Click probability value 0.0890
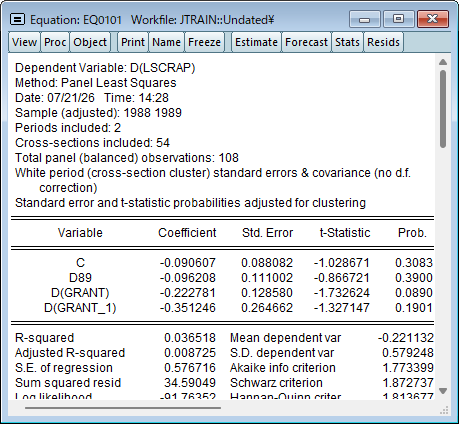Viewport: 459px width, 424px height. 414,293
